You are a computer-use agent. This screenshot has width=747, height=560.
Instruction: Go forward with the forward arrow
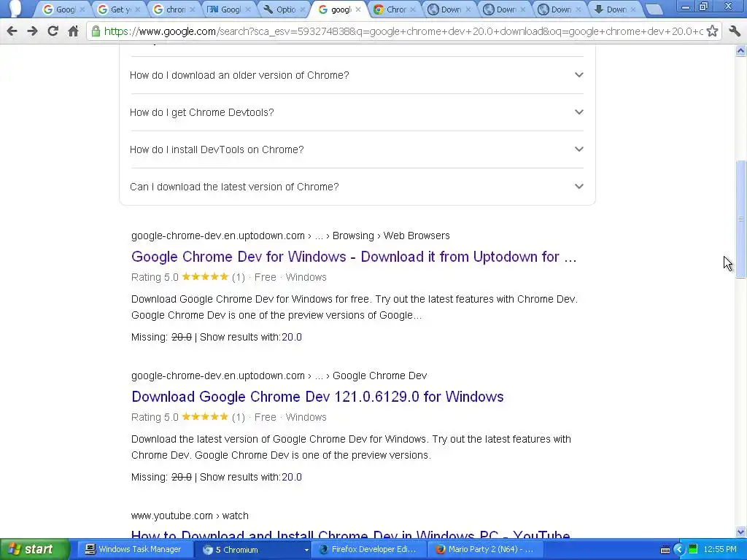[32, 31]
